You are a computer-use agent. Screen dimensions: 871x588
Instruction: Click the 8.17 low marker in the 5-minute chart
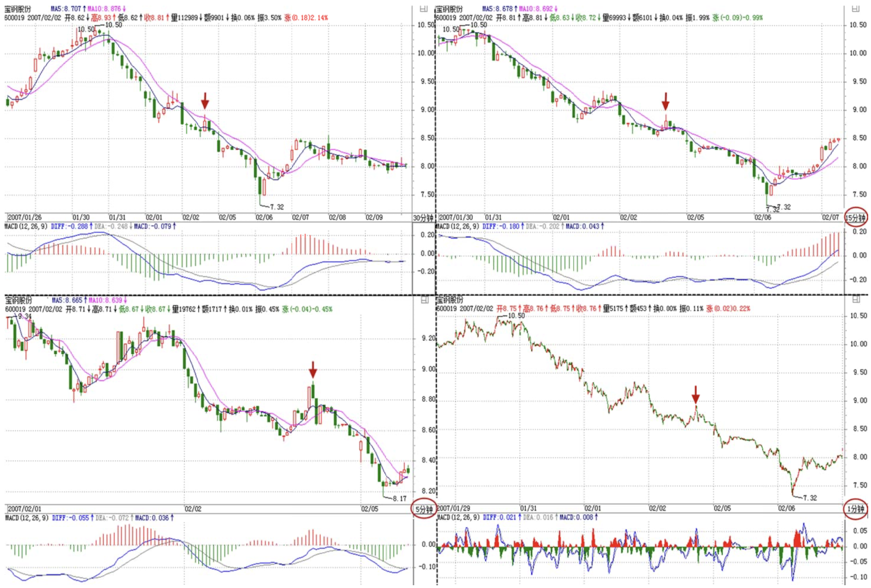pos(399,498)
